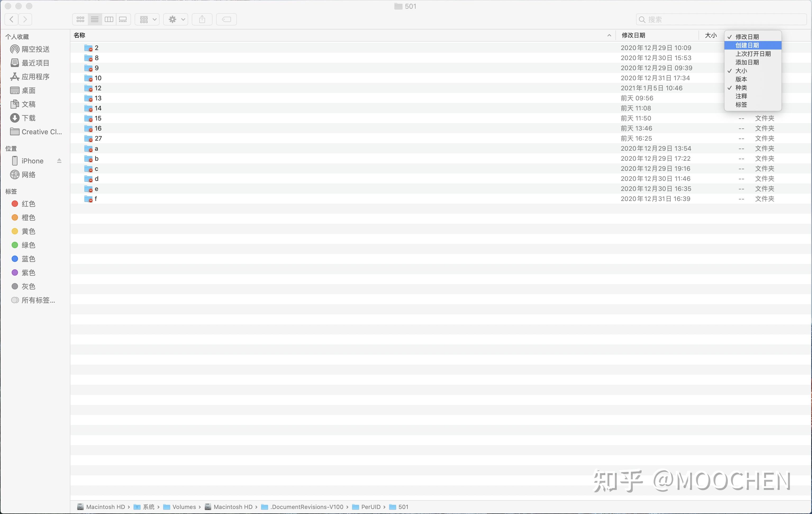Select 创建日期 in the column menu
The image size is (812, 514).
(747, 45)
